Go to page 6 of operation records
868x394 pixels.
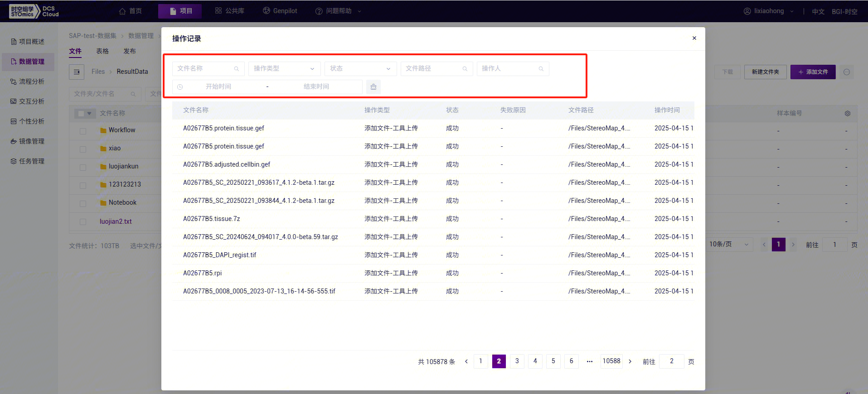pyautogui.click(x=572, y=361)
